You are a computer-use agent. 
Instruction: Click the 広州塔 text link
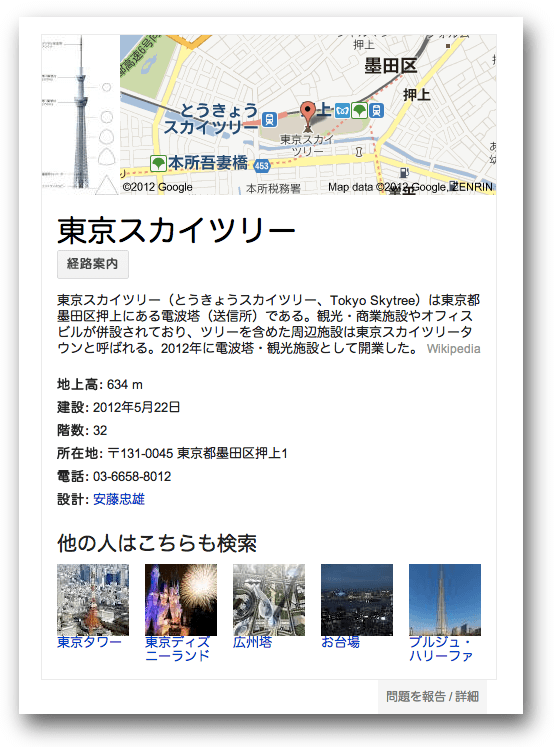pyautogui.click(x=252, y=642)
